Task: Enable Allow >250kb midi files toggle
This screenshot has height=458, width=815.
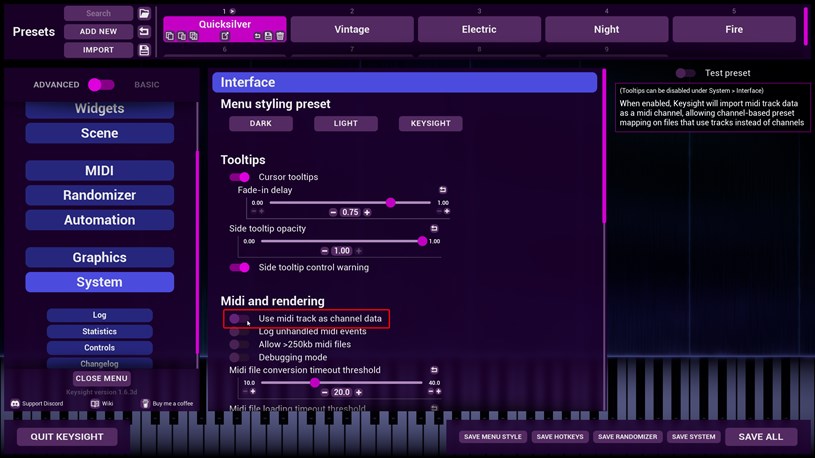Action: 239,345
